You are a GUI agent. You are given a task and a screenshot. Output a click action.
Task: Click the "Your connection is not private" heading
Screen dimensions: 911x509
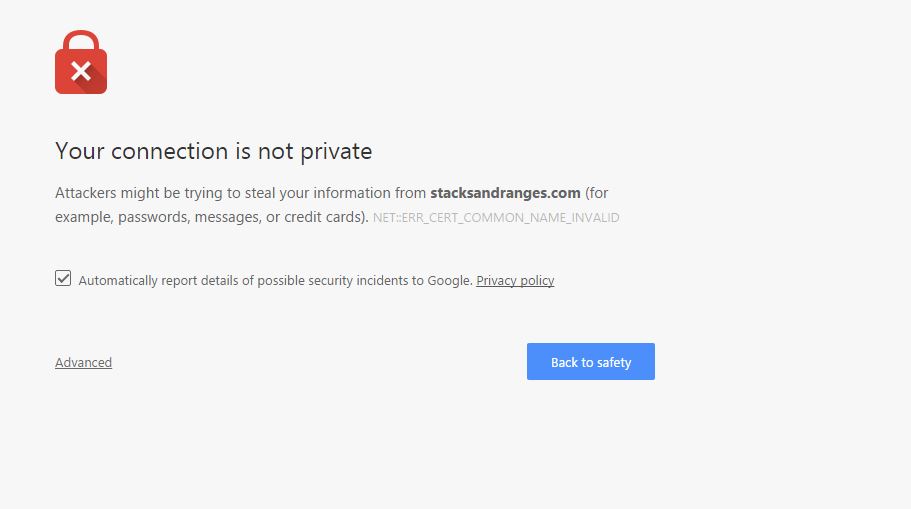213,151
